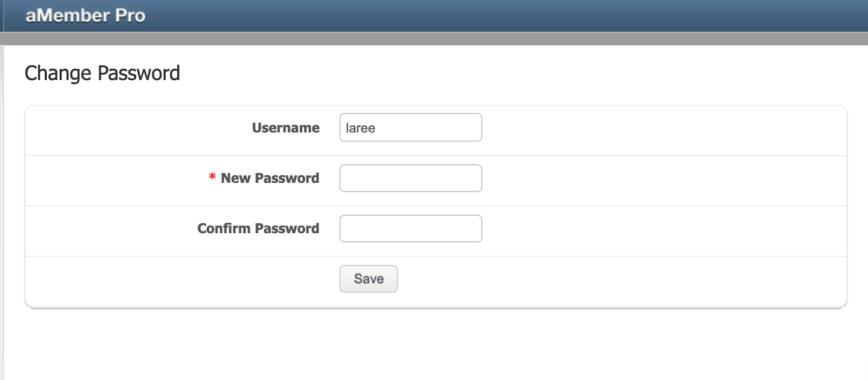The image size is (868, 380).
Task: Click the empty space left of the Save button
Action: (x=179, y=279)
